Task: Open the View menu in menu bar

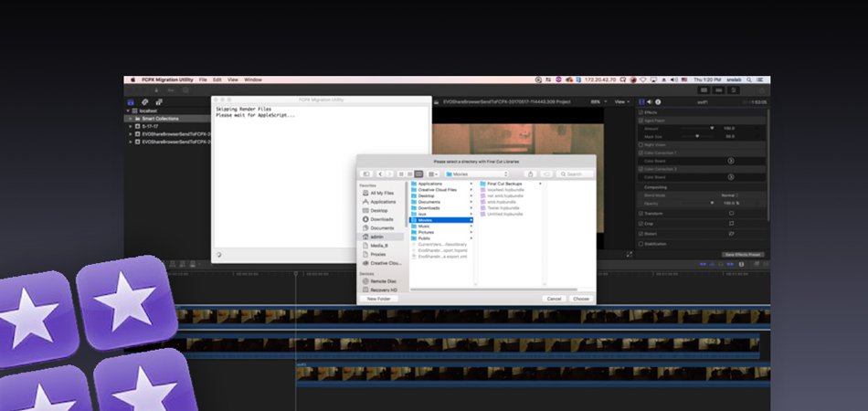Action: point(233,79)
